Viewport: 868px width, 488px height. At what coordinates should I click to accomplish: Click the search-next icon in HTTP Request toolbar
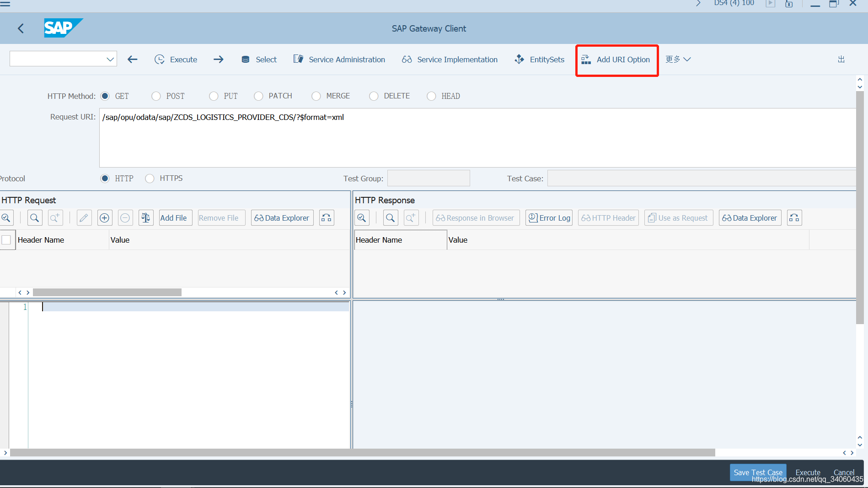pos(55,218)
